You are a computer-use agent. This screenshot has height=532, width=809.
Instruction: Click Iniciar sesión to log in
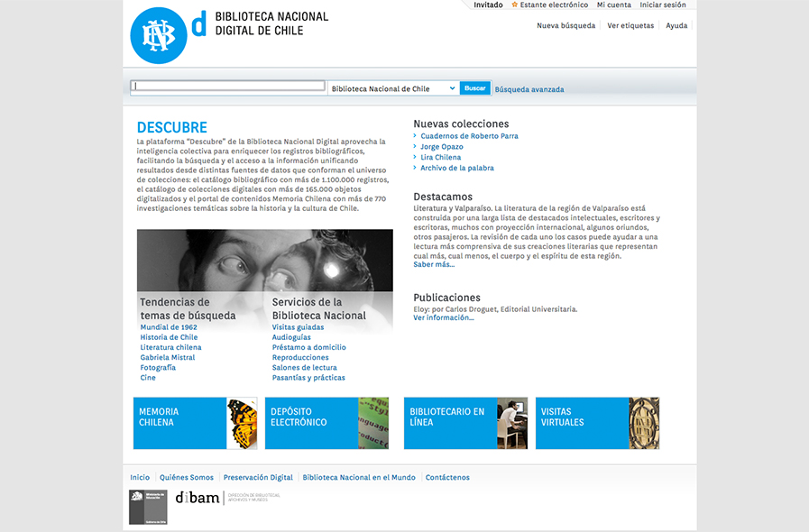click(663, 5)
